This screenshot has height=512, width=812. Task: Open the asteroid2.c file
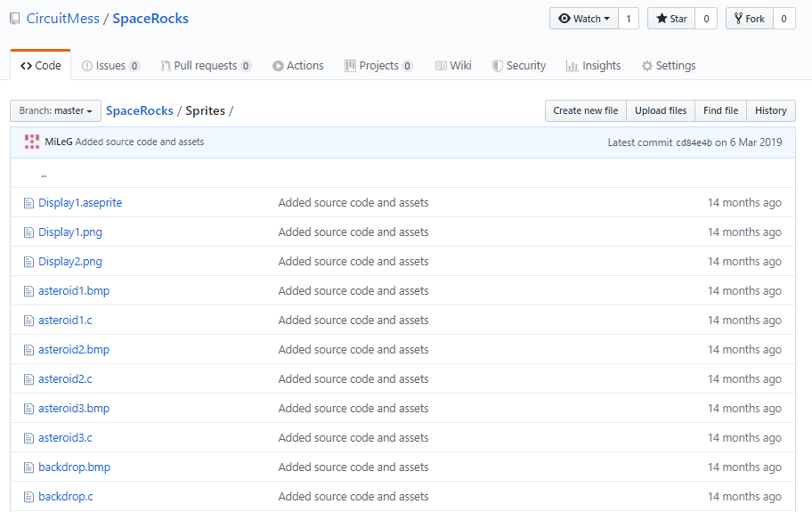click(x=65, y=379)
